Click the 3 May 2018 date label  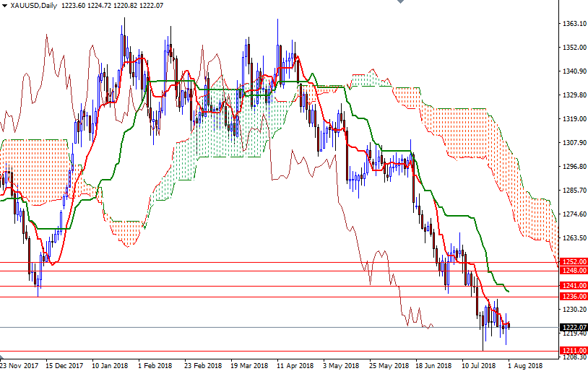340,365
